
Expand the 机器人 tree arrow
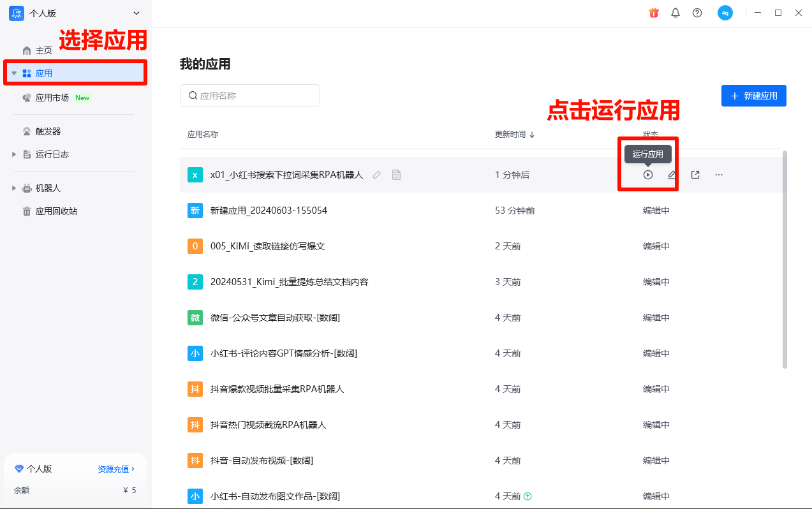[x=14, y=188]
